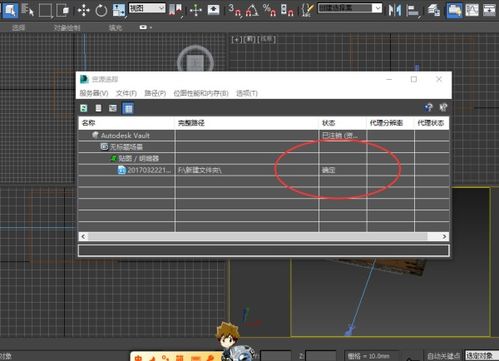
Task: Click the Use Pivot Point Center icon
Action: (x=175, y=10)
